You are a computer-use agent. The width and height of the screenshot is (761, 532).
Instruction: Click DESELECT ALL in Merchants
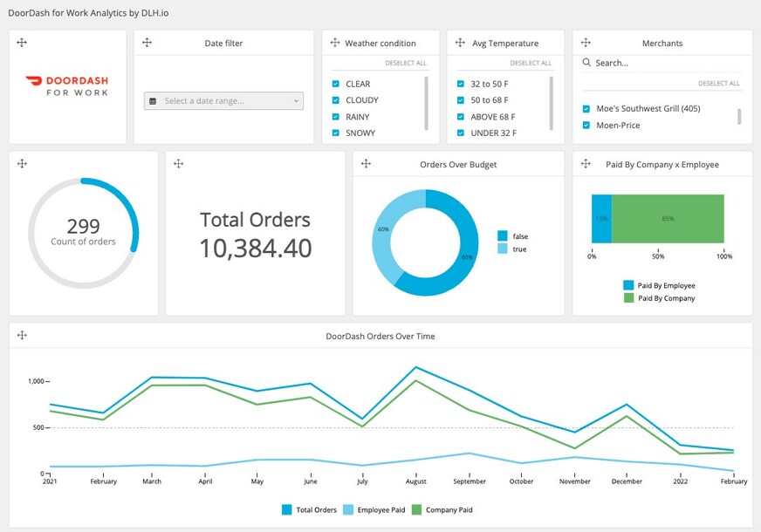719,84
